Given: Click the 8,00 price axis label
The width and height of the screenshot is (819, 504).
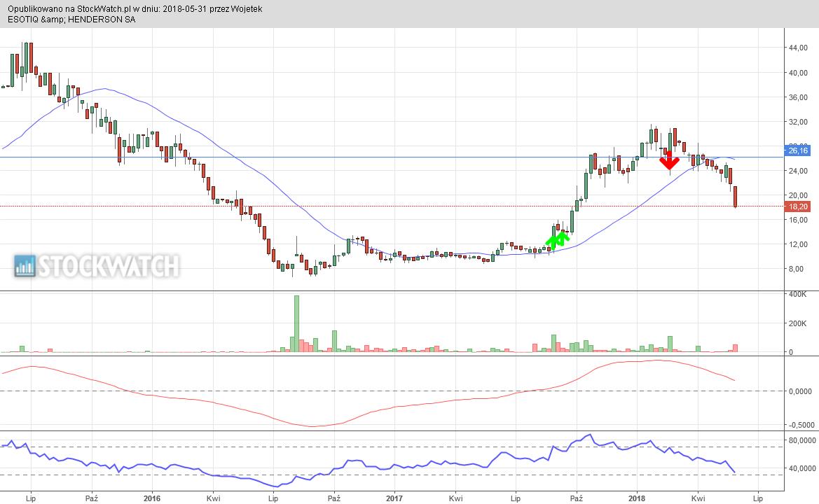Looking at the screenshot, I should [796, 269].
